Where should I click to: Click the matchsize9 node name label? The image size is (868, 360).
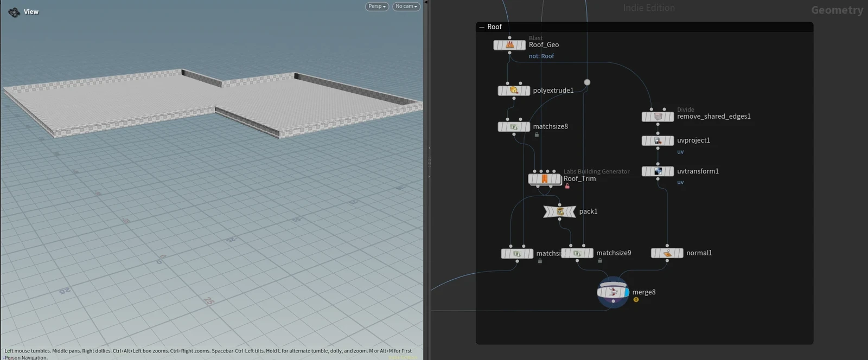coord(614,253)
